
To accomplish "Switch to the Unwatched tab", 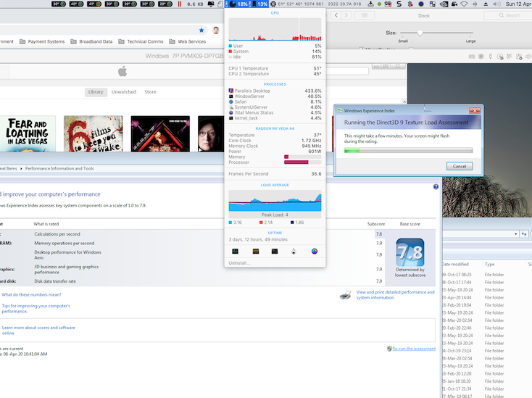I will point(123,92).
